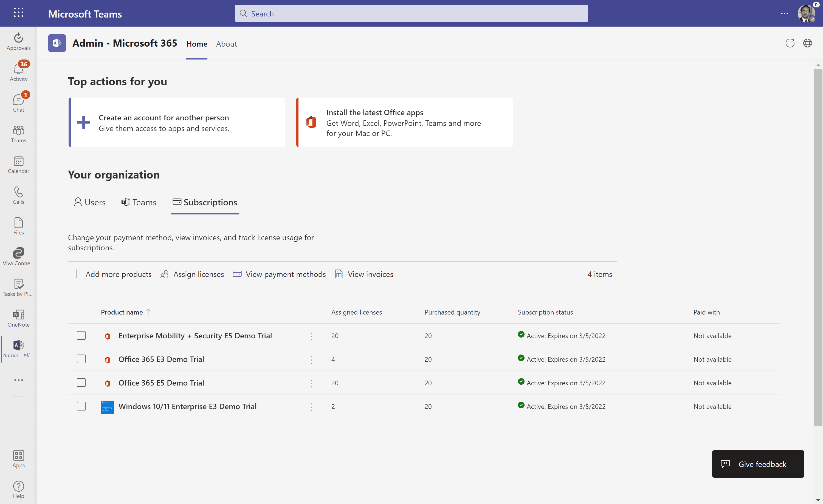Open more options for Enterprise Mobility + Security

click(312, 336)
